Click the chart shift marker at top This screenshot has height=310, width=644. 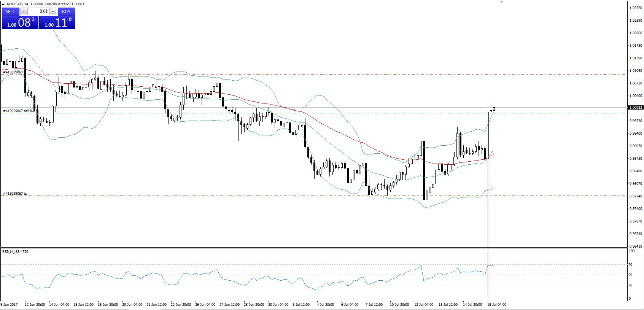(502, 2)
